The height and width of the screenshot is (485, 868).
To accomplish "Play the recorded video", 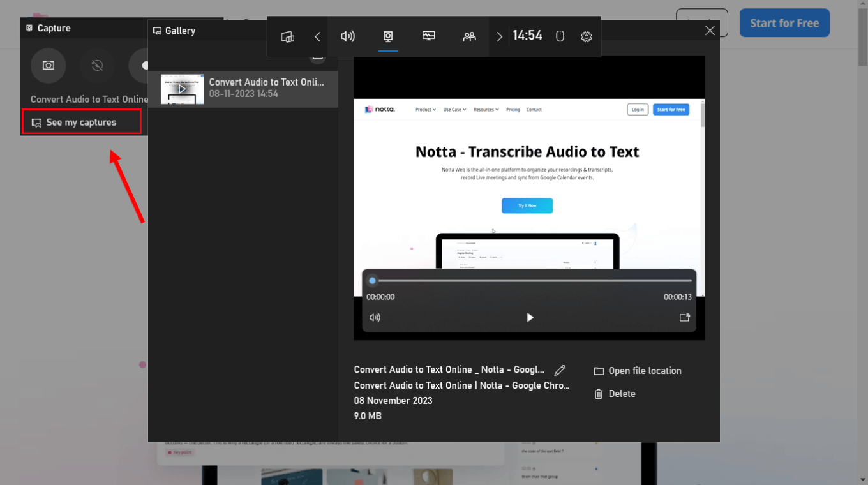I will (530, 317).
